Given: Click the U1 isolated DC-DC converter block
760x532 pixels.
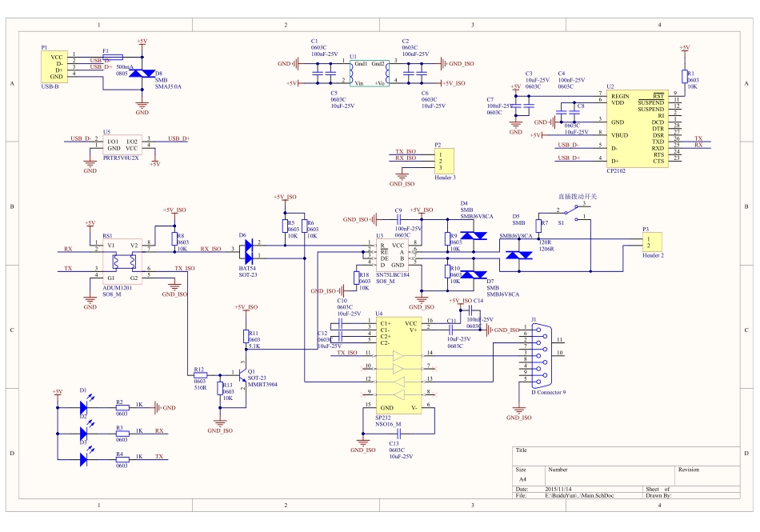Looking at the screenshot, I should [x=370, y=73].
